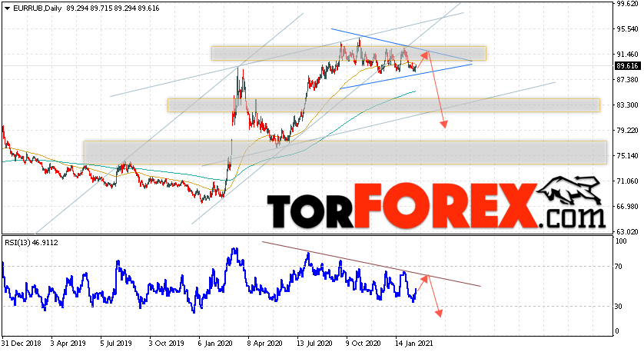Viewport: 644px width, 352px height.
Task: Click the date label 13 Jul 2020
Action: pos(315,344)
